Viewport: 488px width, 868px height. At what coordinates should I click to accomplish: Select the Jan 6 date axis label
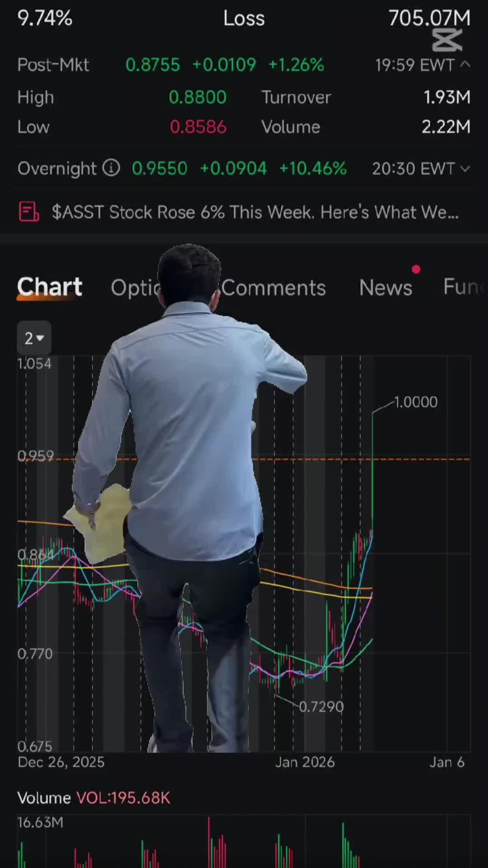[447, 762]
